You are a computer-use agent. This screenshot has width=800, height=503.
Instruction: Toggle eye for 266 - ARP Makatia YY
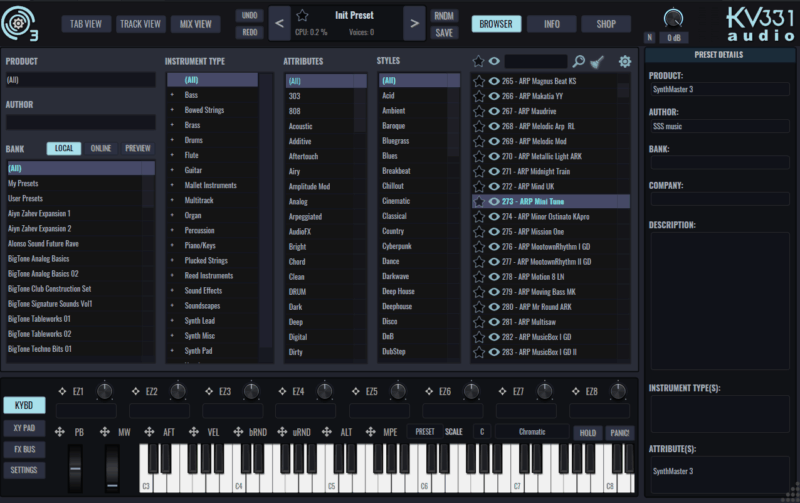point(494,96)
